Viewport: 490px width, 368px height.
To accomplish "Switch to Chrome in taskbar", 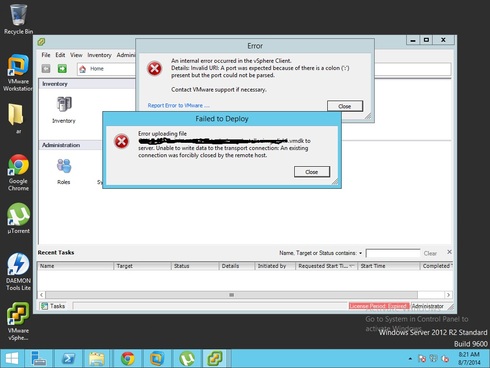I will pyautogui.click(x=128, y=359).
